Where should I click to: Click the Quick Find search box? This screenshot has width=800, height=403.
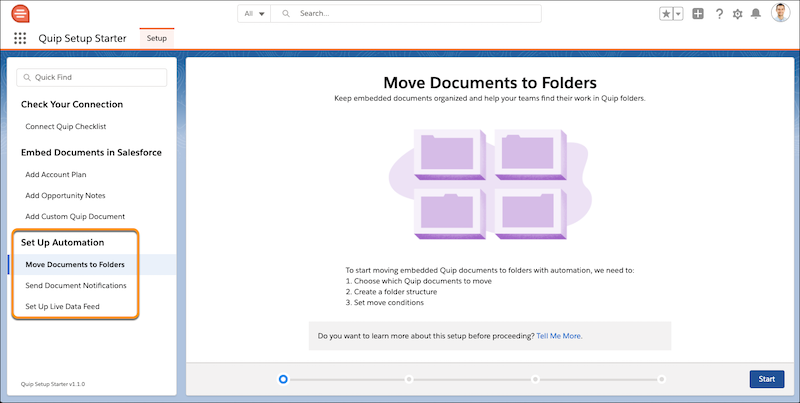92,78
